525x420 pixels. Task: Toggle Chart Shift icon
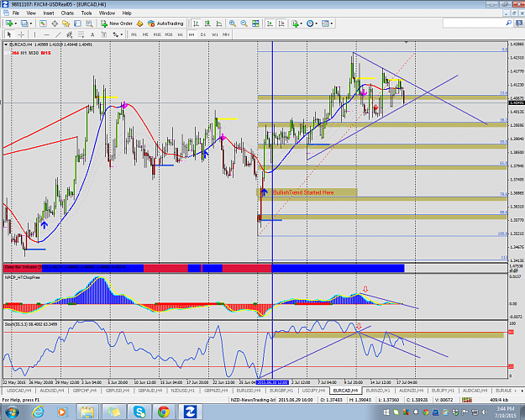tap(281, 24)
